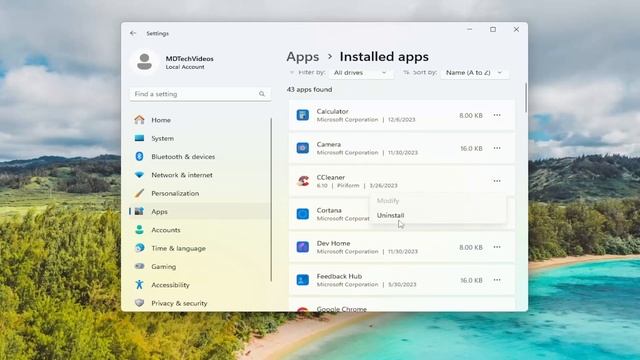Open more options for Feedback Hub
The width and height of the screenshot is (640, 360).
pos(497,280)
